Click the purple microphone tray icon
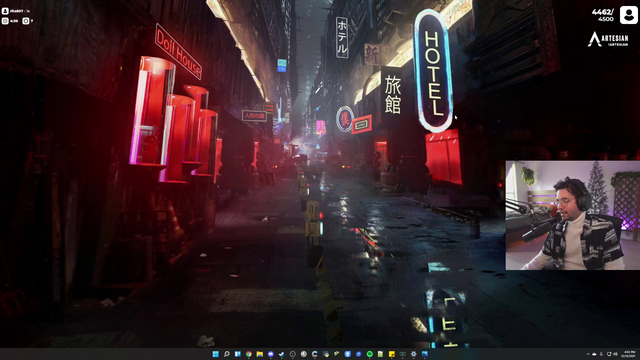Viewport: 640px width, 360px height. pos(601,354)
